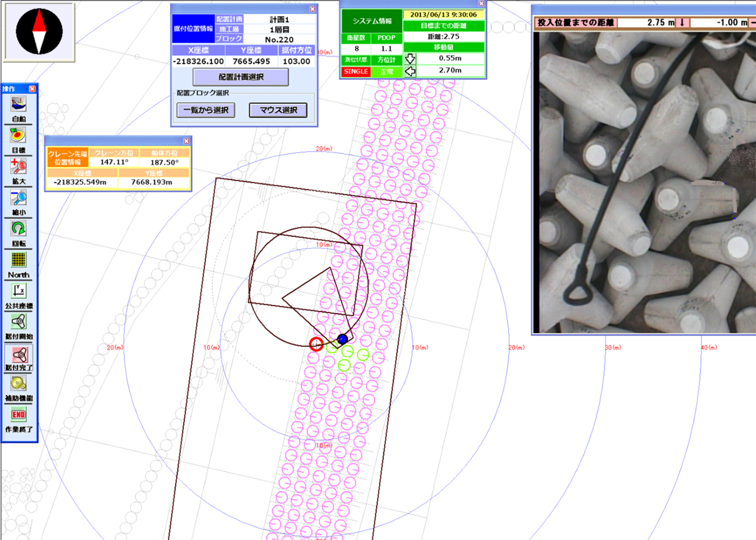
Task: Click the 0.55m movement value
Action: click(450, 59)
